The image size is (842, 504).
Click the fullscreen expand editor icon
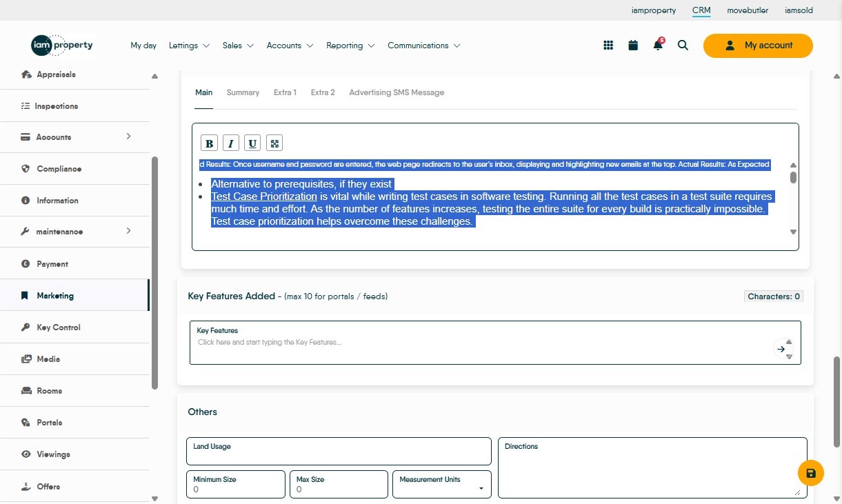(x=274, y=143)
